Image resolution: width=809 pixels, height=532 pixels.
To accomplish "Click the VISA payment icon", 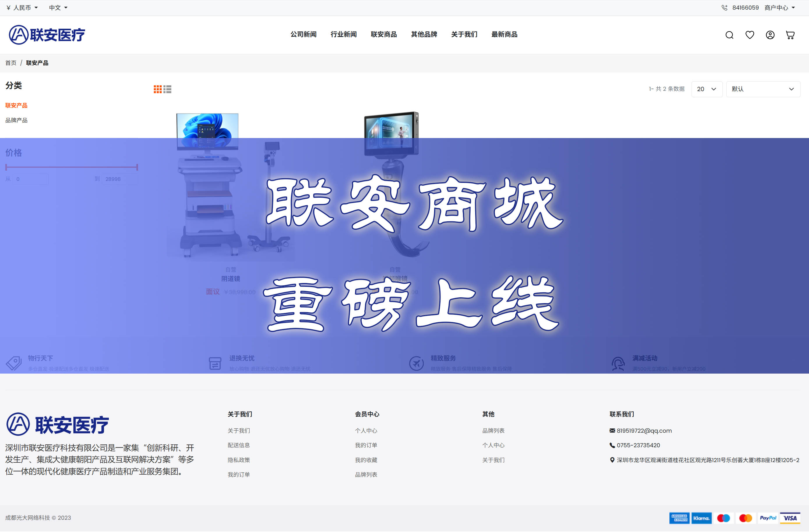I will [x=790, y=518].
